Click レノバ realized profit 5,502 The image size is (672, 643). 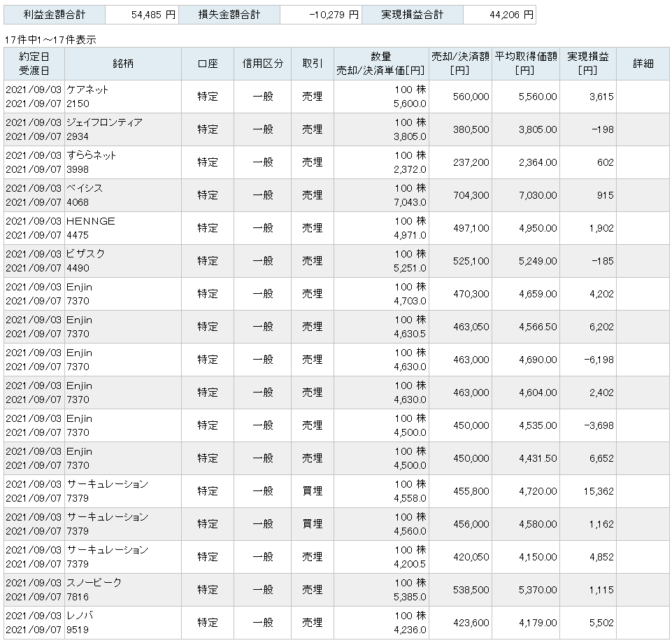pos(601,623)
